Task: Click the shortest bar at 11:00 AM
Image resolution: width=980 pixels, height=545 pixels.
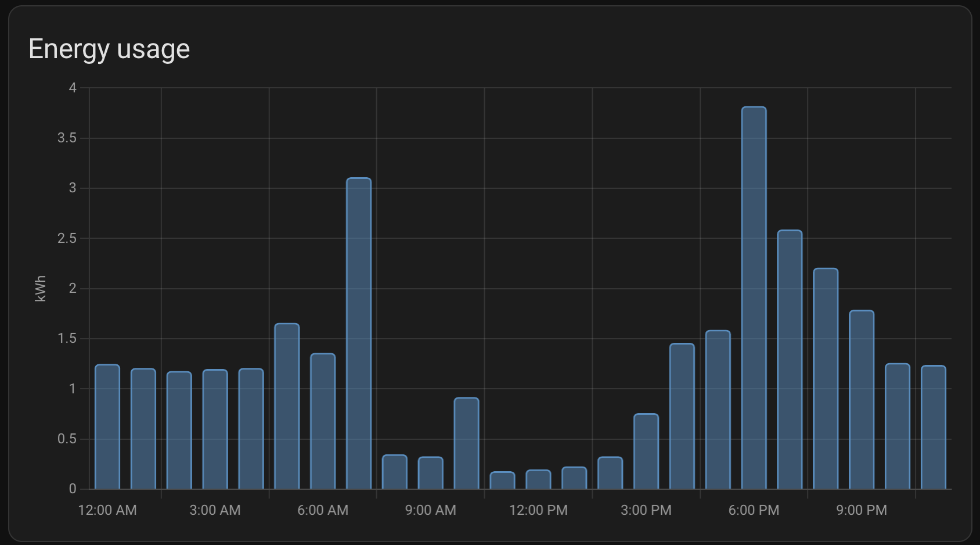Action: click(x=502, y=480)
